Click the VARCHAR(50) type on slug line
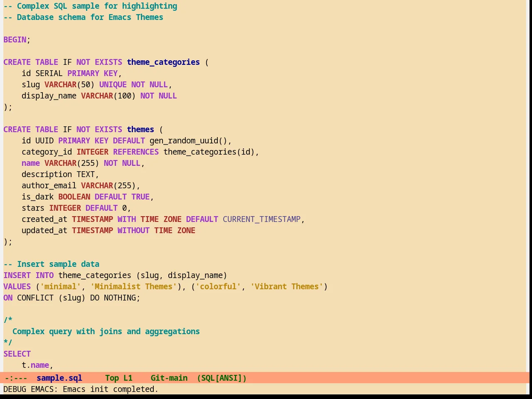This screenshot has height=399, width=532. coord(69,84)
